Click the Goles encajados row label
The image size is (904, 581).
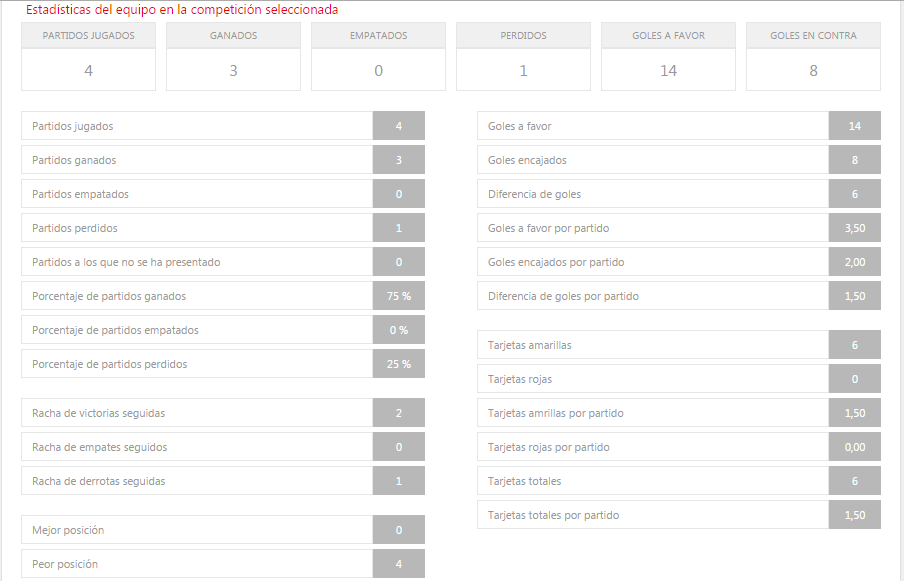click(527, 160)
